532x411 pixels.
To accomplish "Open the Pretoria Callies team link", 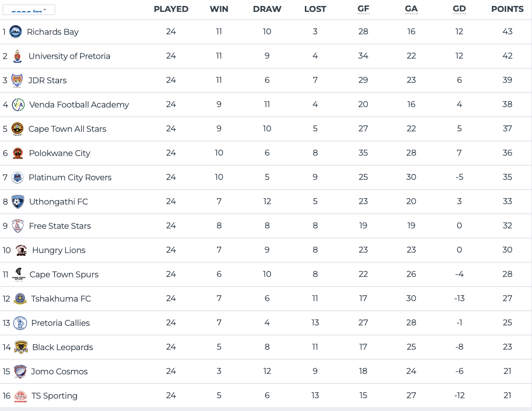I will (60, 323).
